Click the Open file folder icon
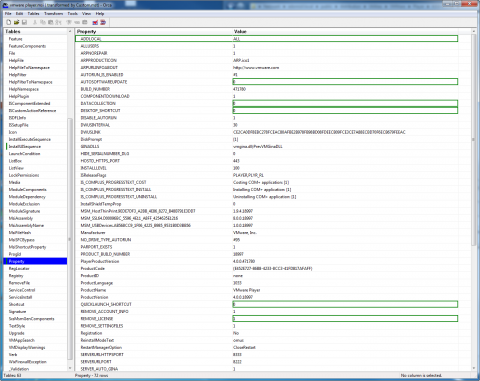 (16, 22)
